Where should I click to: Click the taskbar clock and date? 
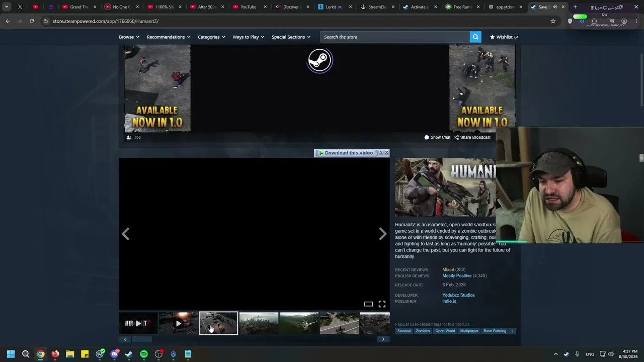coord(629,354)
